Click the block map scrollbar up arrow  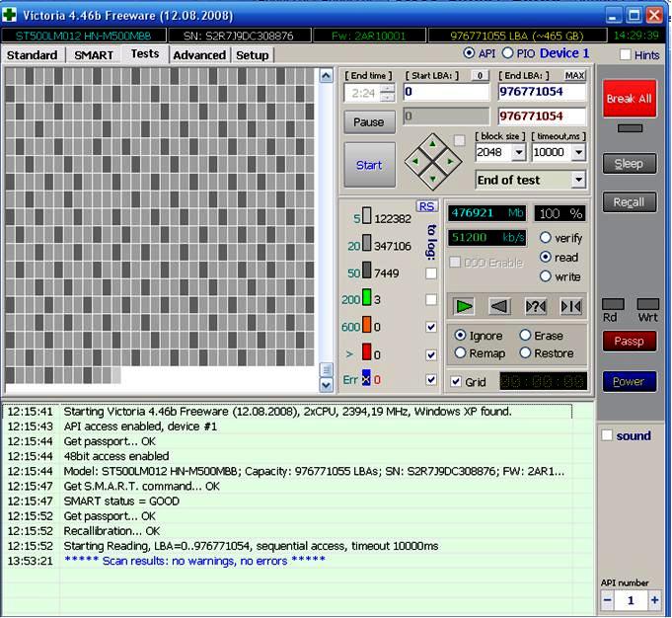click(x=327, y=76)
